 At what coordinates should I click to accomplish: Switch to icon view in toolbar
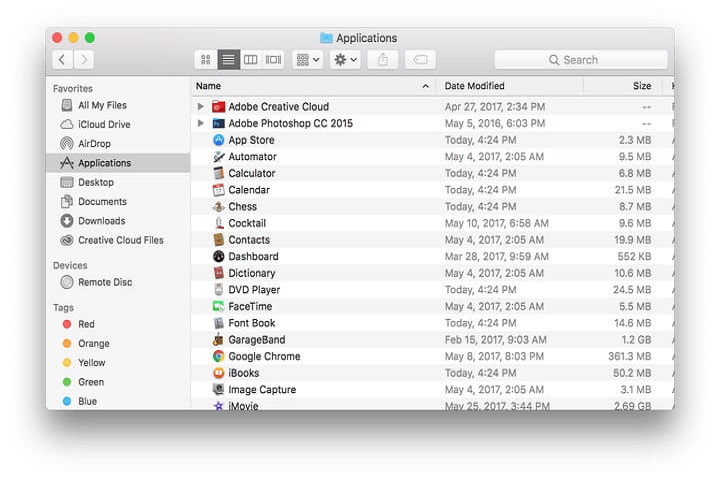click(206, 60)
